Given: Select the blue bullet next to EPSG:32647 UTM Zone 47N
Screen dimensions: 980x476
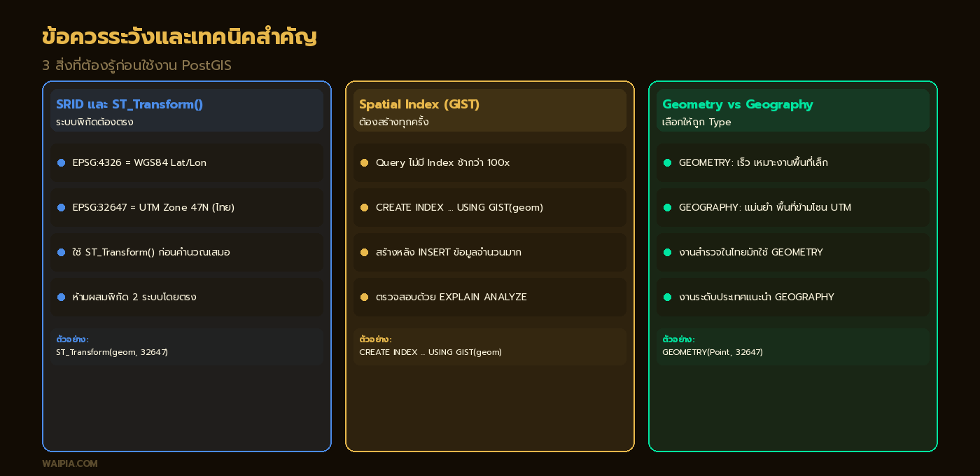Looking at the screenshot, I should [62, 207].
